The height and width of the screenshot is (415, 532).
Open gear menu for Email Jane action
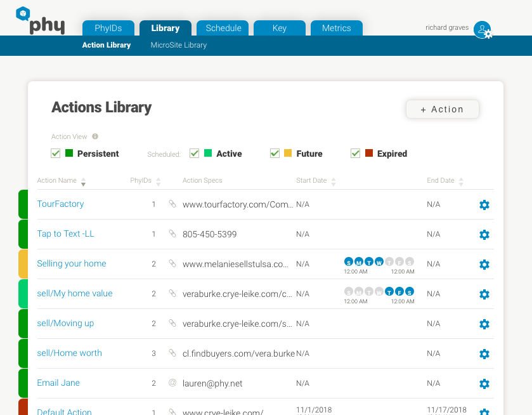pos(484,384)
